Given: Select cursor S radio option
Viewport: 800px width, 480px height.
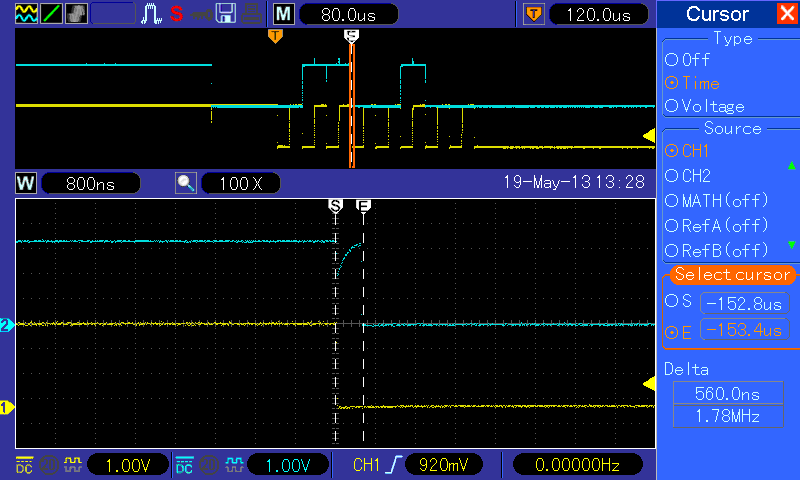Looking at the screenshot, I should pyautogui.click(x=678, y=301).
